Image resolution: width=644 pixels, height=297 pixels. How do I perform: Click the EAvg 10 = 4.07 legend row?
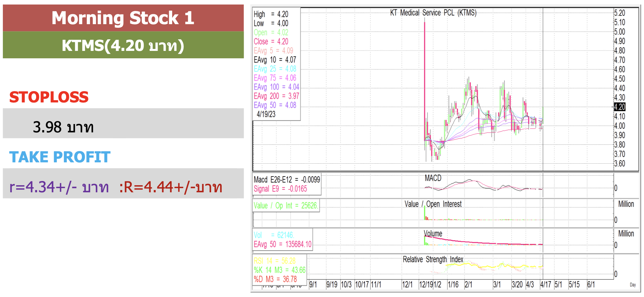pyautogui.click(x=275, y=60)
